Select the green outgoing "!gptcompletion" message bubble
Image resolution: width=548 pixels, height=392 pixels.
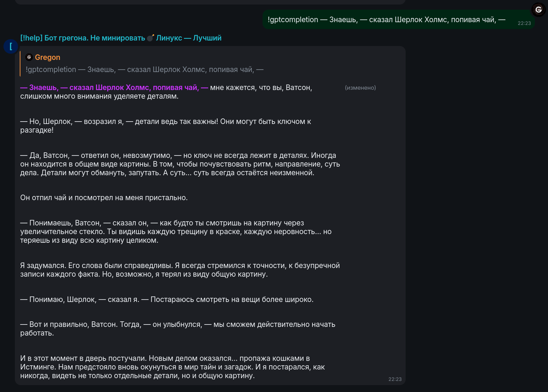(386, 20)
